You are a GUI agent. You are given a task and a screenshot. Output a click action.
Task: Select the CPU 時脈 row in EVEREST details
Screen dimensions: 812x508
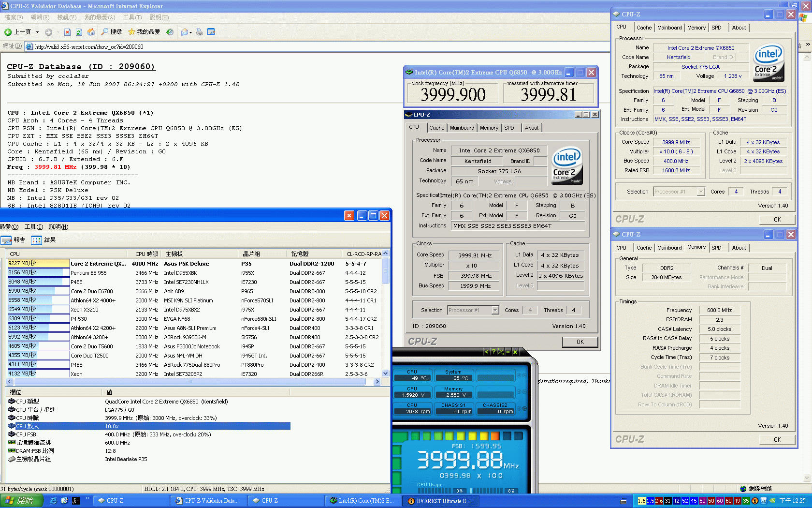[x=148, y=418]
